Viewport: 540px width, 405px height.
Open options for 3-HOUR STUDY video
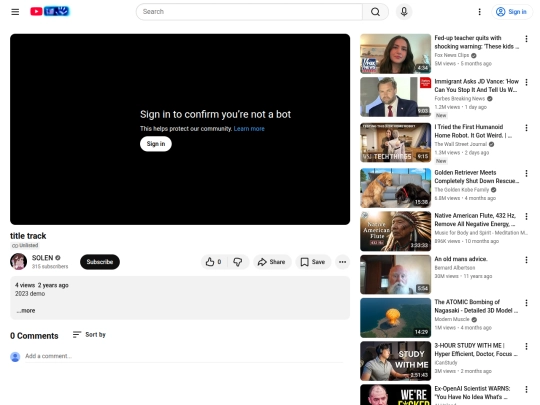point(526,346)
